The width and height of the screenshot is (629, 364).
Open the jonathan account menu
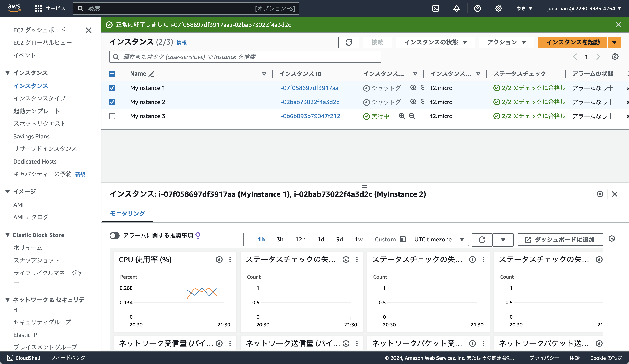(584, 8)
